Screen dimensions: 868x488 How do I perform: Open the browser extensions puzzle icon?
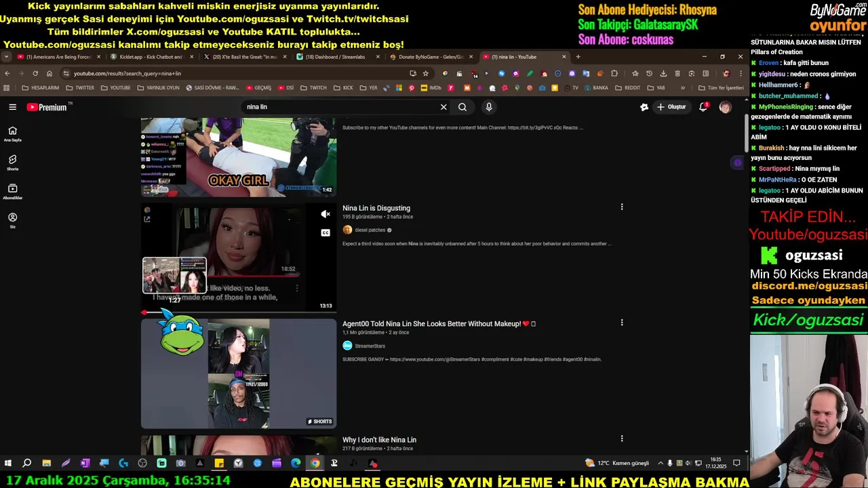point(614,73)
